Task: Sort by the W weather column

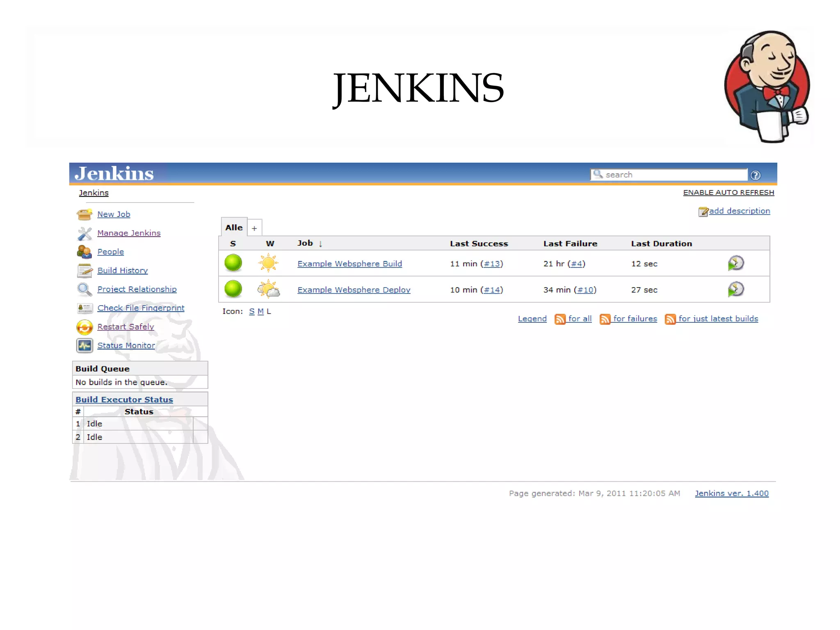Action: click(x=270, y=244)
